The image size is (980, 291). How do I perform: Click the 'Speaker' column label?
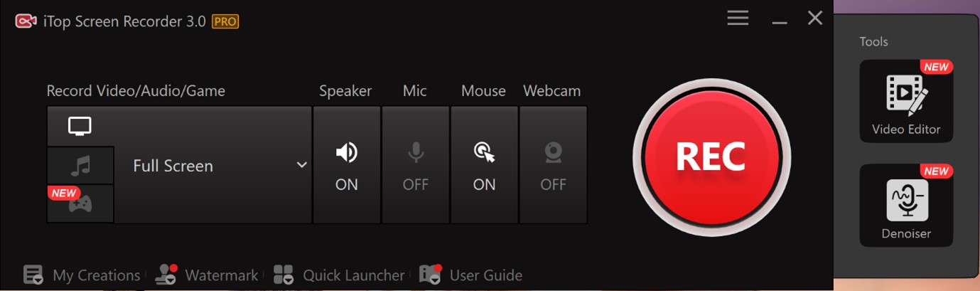click(x=345, y=91)
